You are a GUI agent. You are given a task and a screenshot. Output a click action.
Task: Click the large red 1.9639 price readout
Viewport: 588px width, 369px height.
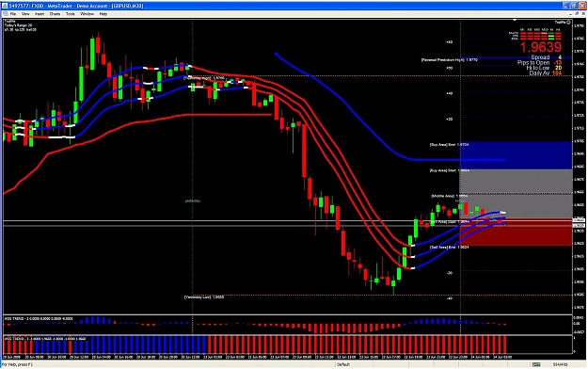click(x=540, y=47)
